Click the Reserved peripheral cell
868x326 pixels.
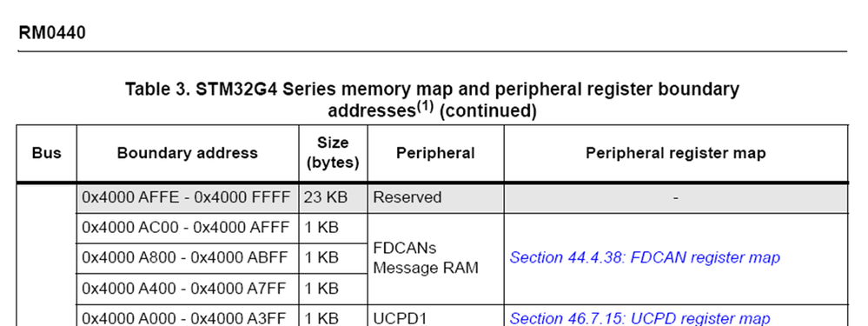pos(435,197)
